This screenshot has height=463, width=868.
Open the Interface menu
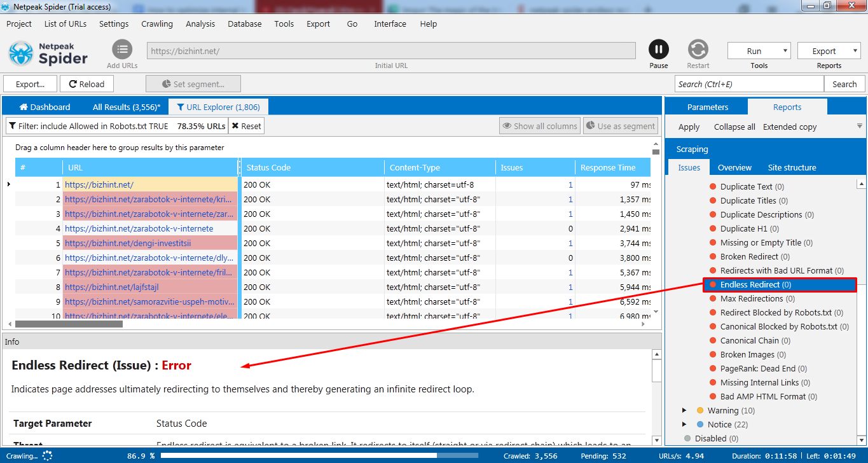390,24
